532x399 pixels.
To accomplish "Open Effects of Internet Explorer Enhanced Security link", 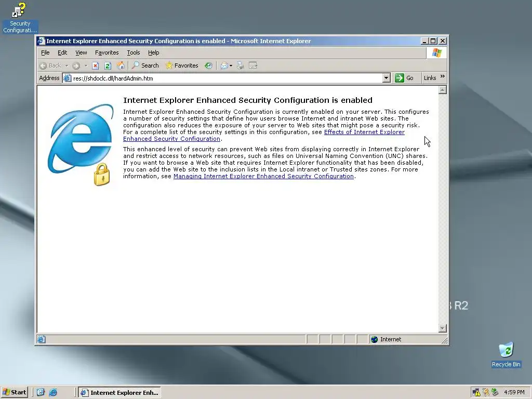I will (x=364, y=132).
